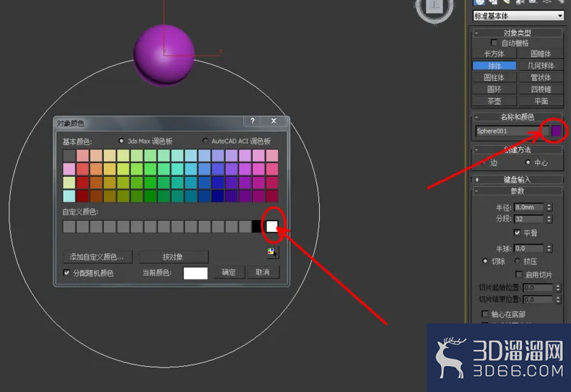Click the 添加自定义颜色... button
This screenshot has height=392, width=571.
pos(97,257)
